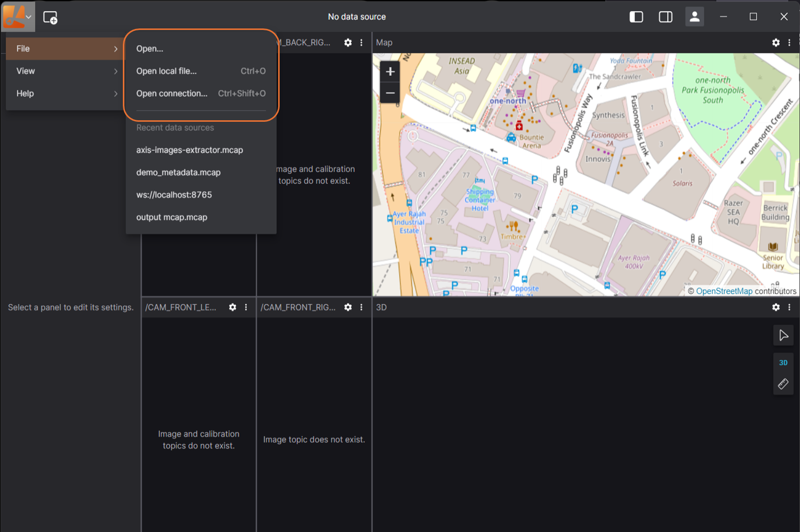The image size is (800, 532).
Task: Minimize the application window
Action: 723,16
